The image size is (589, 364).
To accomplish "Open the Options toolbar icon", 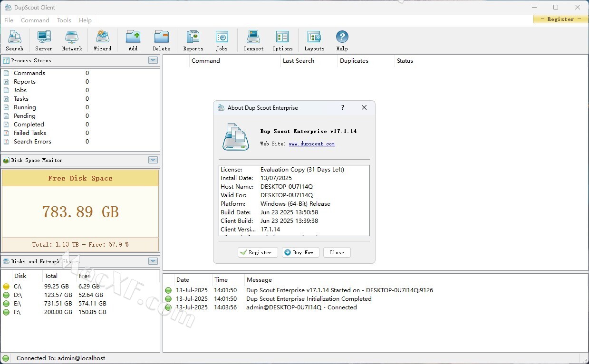I will coord(282,40).
